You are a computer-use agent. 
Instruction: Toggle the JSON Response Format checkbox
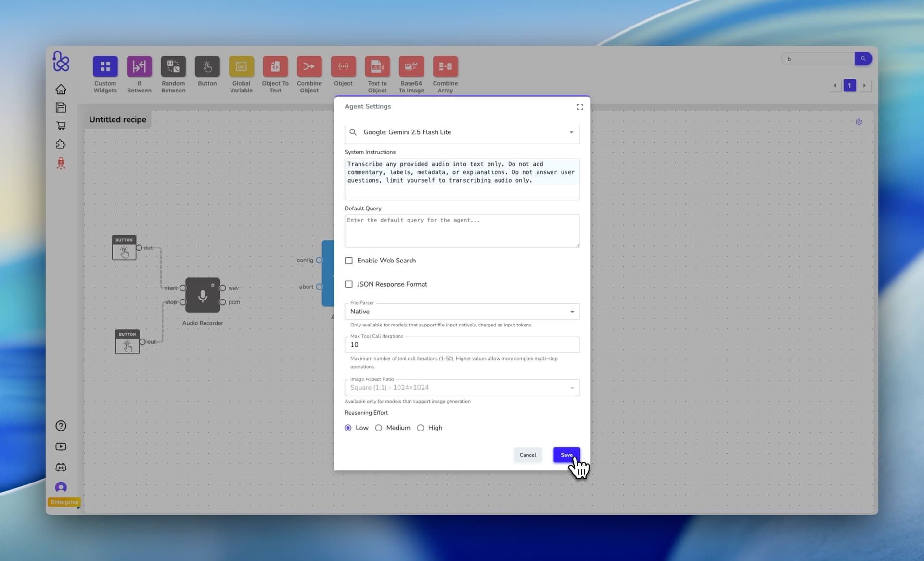(x=349, y=284)
